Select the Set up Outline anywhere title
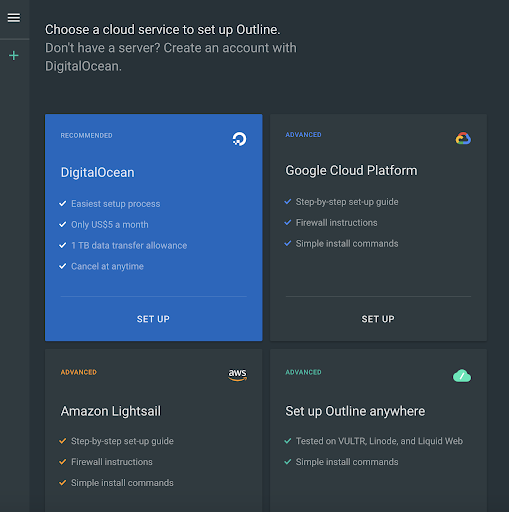 [355, 411]
